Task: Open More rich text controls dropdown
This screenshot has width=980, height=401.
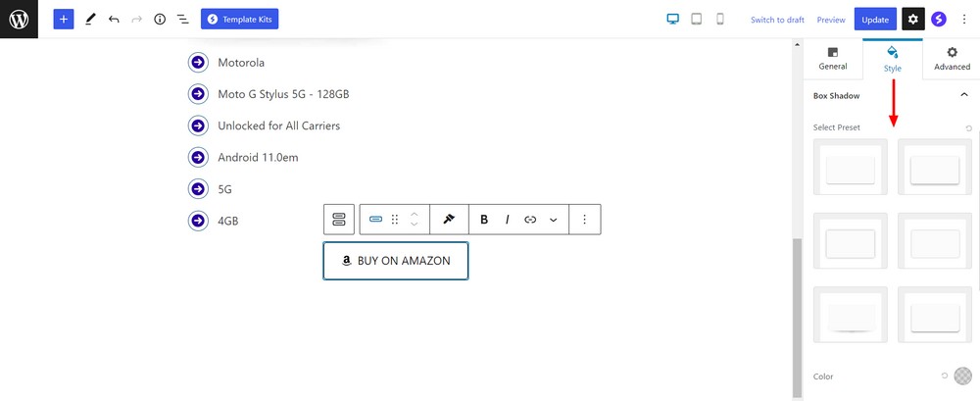Action: pos(554,220)
